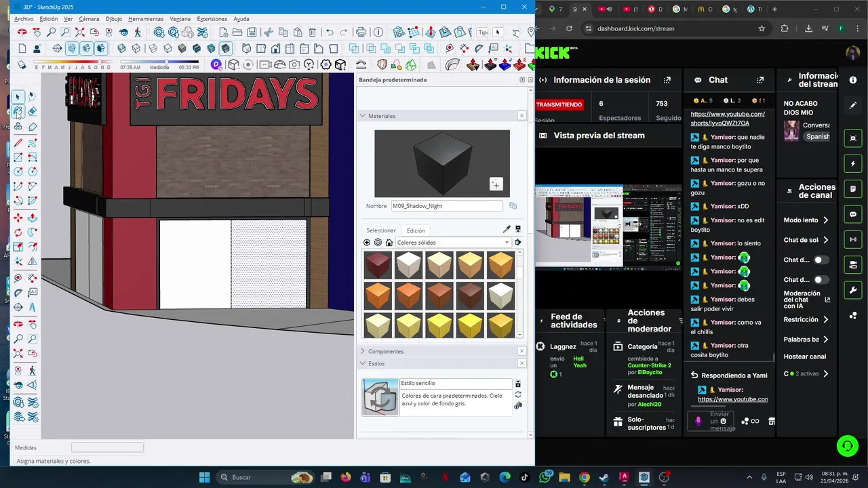Screen dimensions: 868x488
Task: Toggle the second Chat d... switch
Action: [x=821, y=279]
